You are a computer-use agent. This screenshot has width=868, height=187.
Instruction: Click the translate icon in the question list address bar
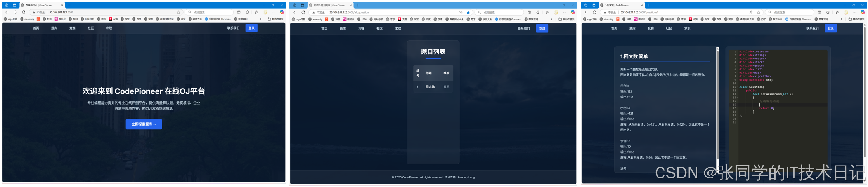click(x=461, y=12)
